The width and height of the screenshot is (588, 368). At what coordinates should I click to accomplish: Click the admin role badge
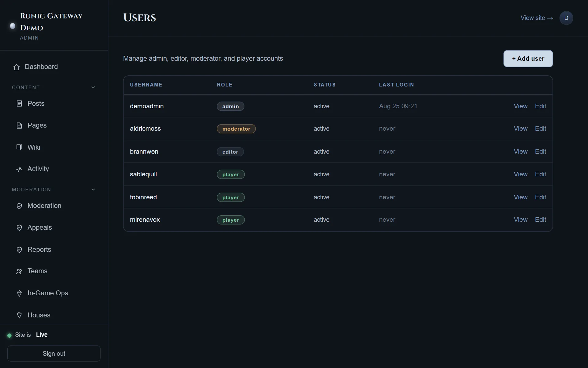(230, 106)
